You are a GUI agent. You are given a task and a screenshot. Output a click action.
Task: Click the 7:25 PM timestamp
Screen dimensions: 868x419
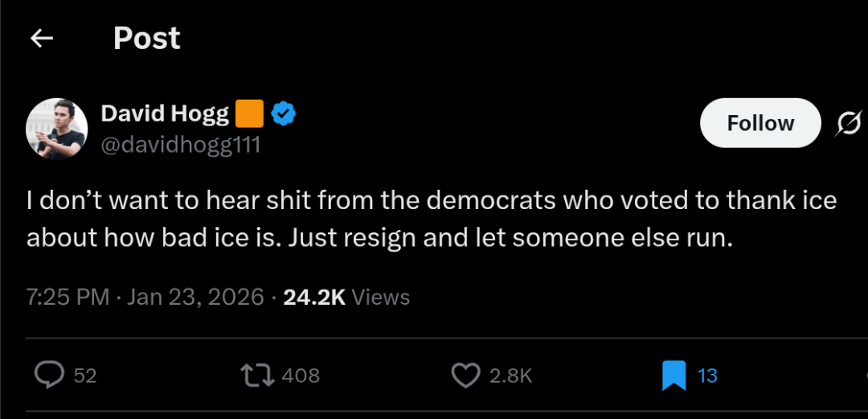(x=68, y=297)
